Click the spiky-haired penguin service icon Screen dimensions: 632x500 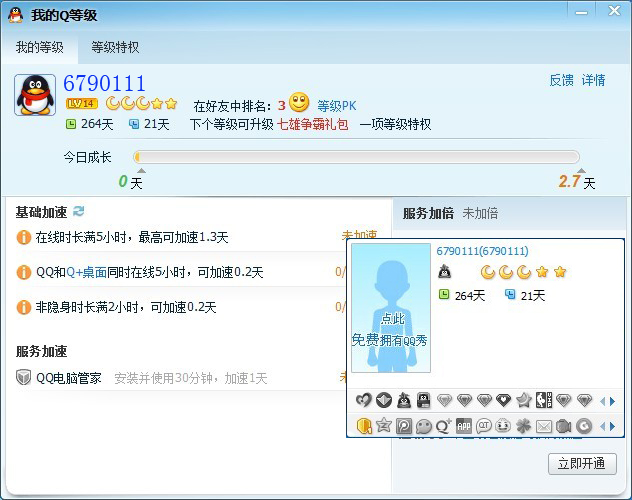tap(404, 400)
